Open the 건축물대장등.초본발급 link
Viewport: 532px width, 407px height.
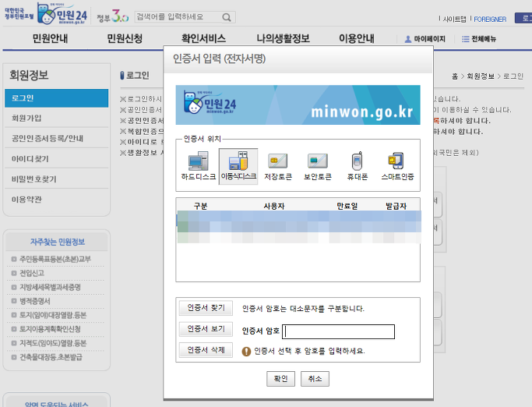pyautogui.click(x=51, y=357)
